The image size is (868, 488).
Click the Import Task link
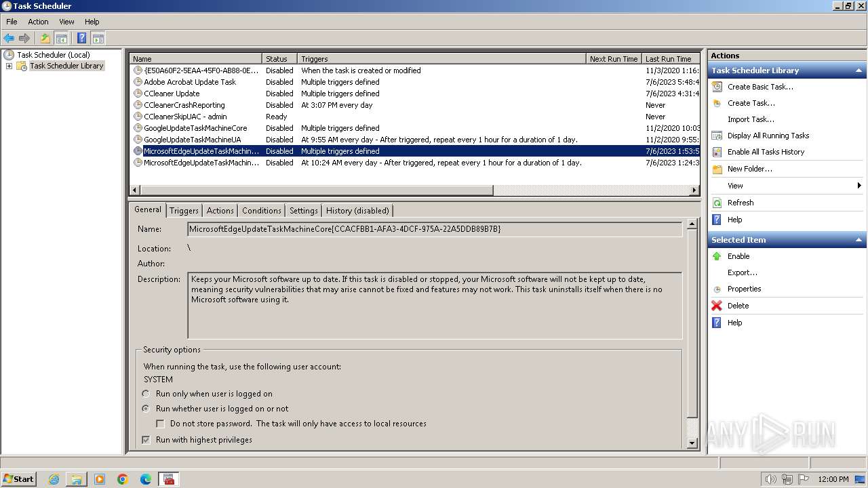coord(751,119)
